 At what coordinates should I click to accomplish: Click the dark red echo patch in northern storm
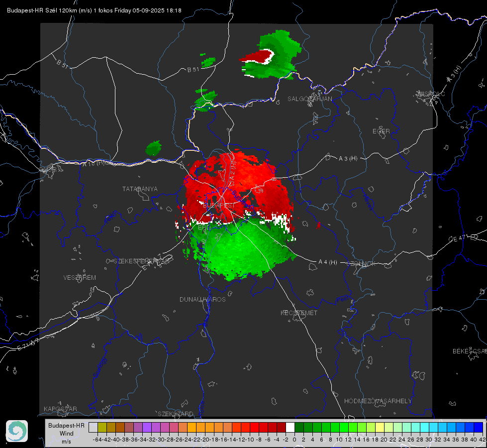[x=259, y=57]
